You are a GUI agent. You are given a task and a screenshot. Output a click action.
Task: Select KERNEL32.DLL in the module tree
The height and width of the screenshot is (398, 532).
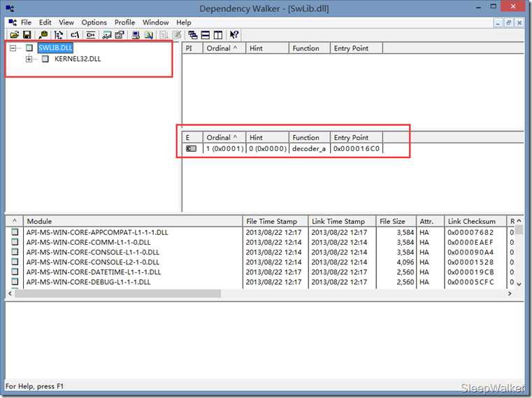point(78,59)
